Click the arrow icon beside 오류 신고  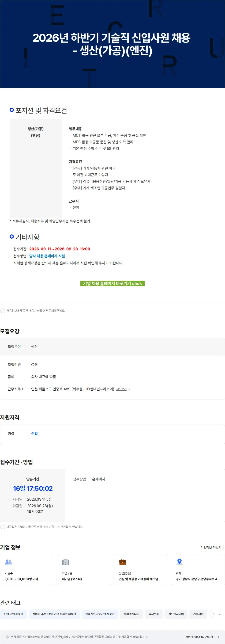[218, 637]
